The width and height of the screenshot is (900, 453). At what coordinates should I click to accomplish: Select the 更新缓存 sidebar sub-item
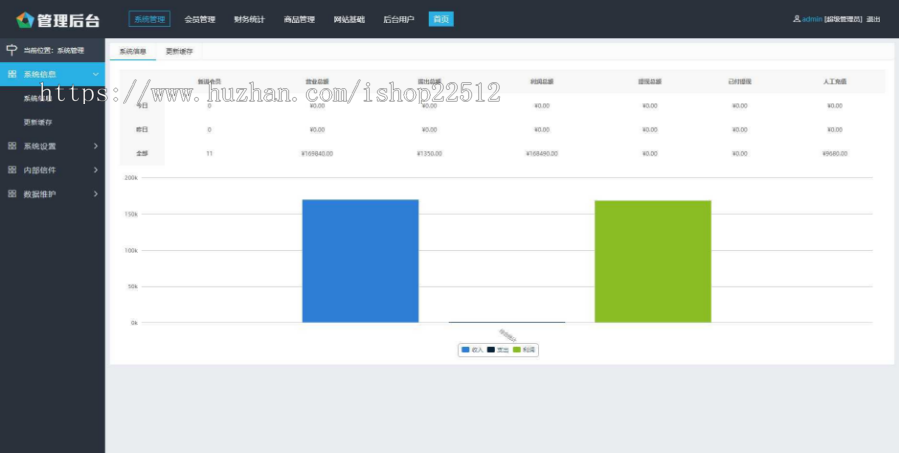[38, 122]
